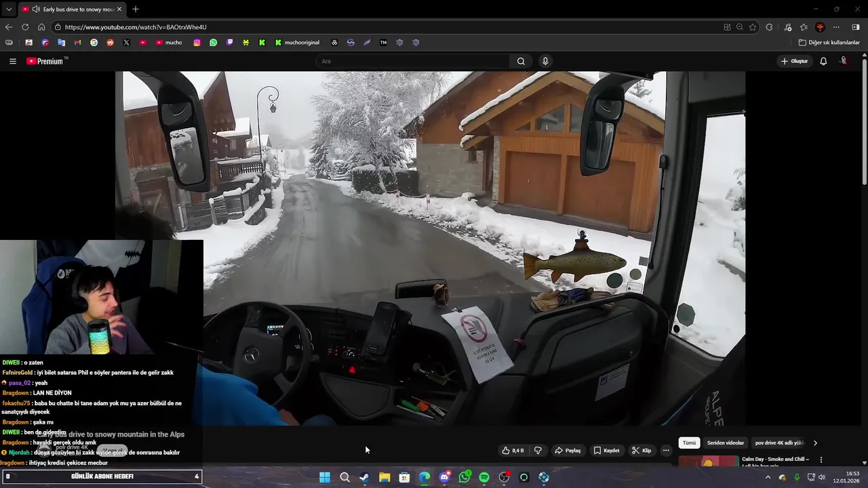The image size is (868, 488).
Task: Open the YouTube account avatar menu
Action: [x=844, y=61]
